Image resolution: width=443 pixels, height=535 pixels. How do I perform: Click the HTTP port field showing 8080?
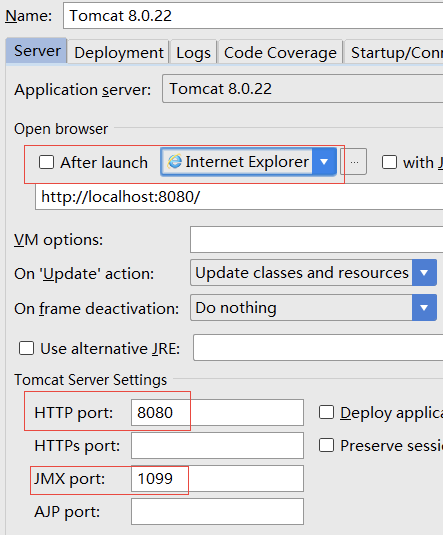[x=217, y=413]
